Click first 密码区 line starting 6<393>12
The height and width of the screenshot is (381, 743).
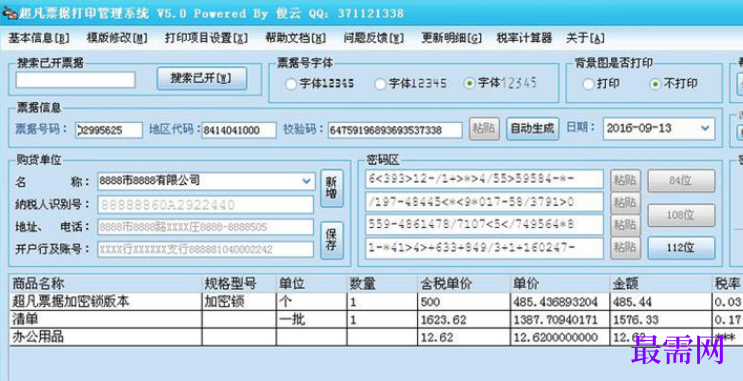point(484,179)
